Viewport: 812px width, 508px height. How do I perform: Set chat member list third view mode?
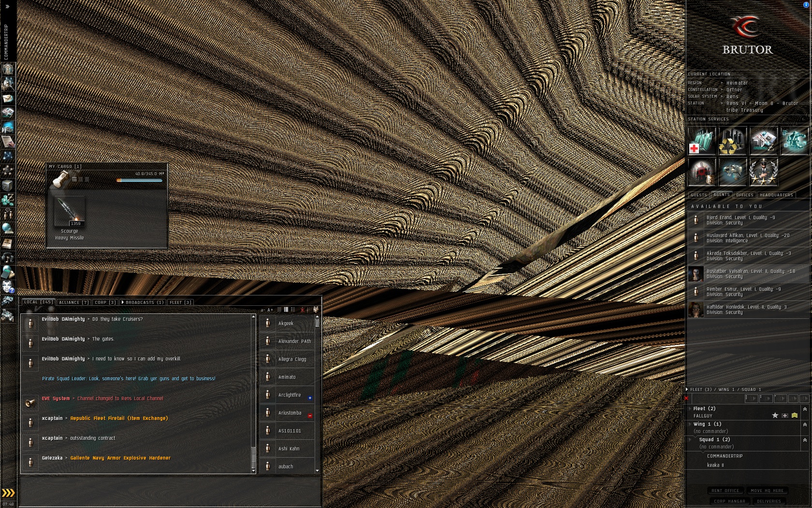click(x=293, y=310)
